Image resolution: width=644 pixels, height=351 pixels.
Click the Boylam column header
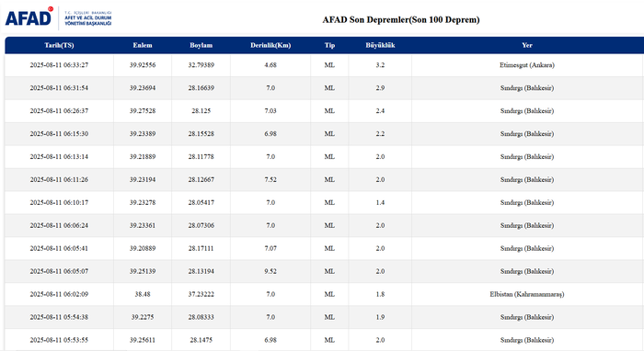tap(201, 45)
